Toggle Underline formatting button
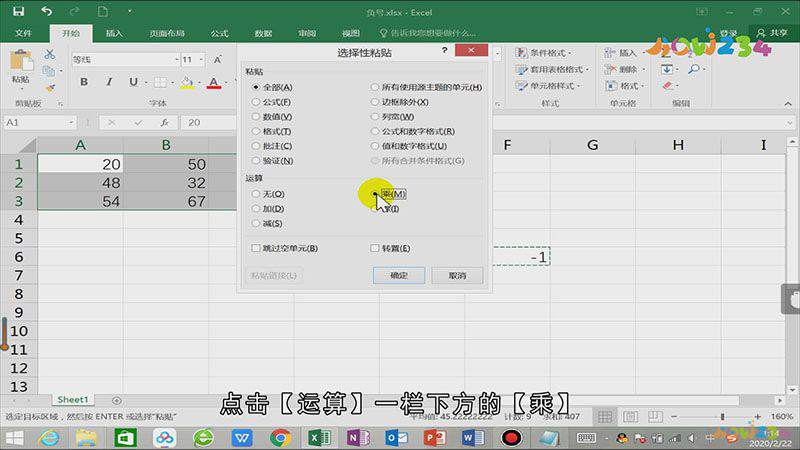 [133, 82]
